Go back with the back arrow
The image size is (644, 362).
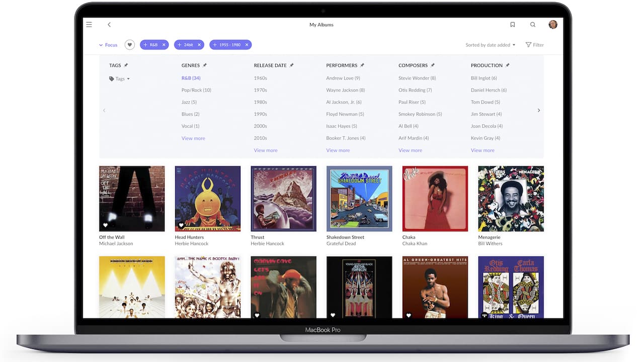(109, 25)
